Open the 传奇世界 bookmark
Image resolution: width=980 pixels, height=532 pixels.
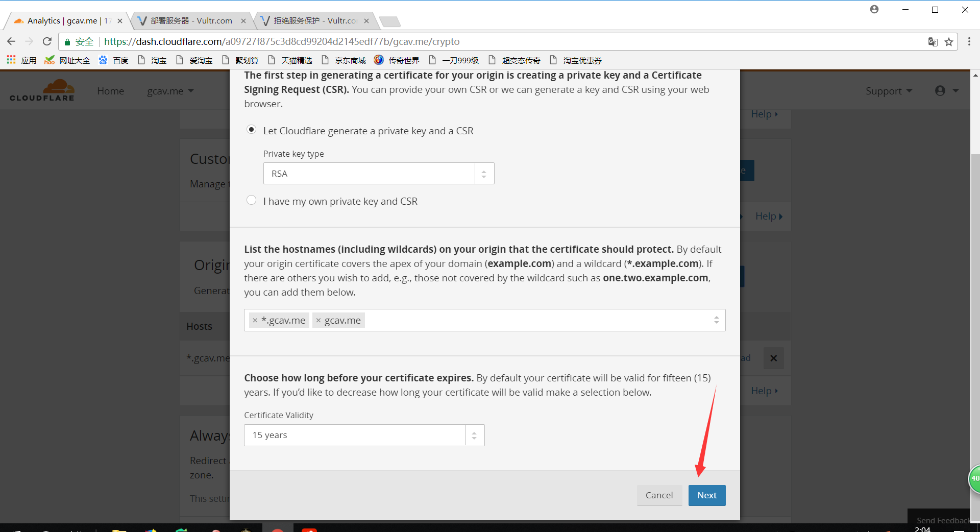tap(397, 60)
